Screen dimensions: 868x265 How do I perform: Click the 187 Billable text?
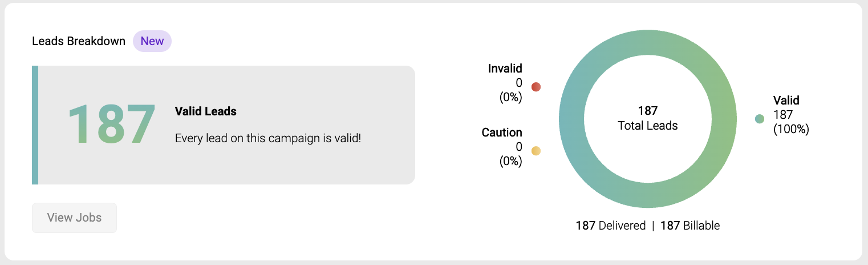690,226
